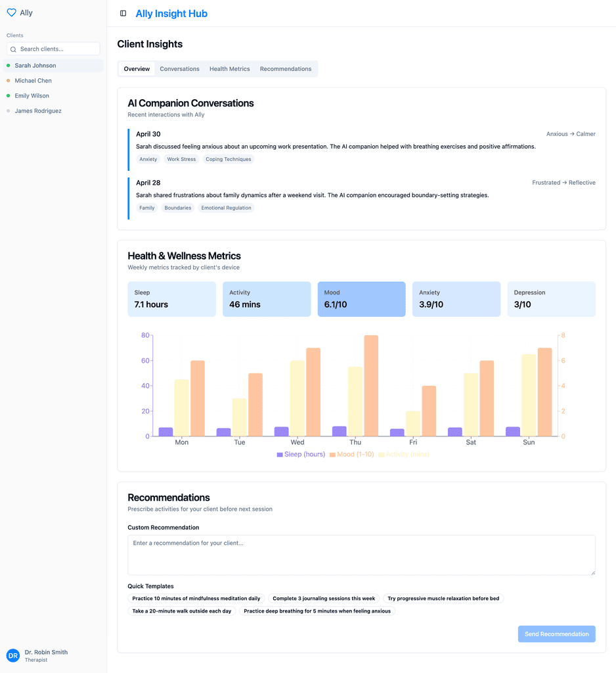
Task: Open the Recommendations tab
Action: [286, 68]
